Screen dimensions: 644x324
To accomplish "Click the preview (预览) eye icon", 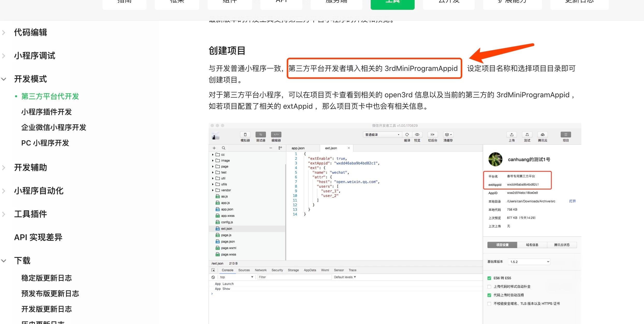I will coord(417,135).
